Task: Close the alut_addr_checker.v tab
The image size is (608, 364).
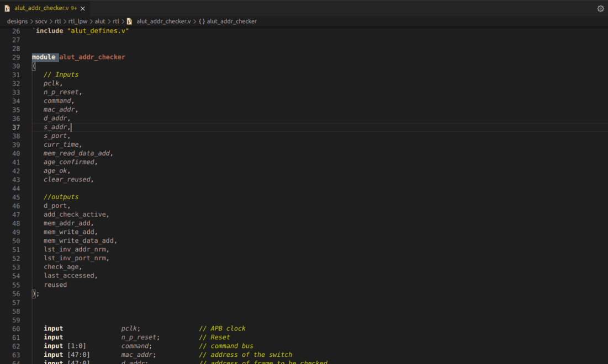Action: coord(82,8)
